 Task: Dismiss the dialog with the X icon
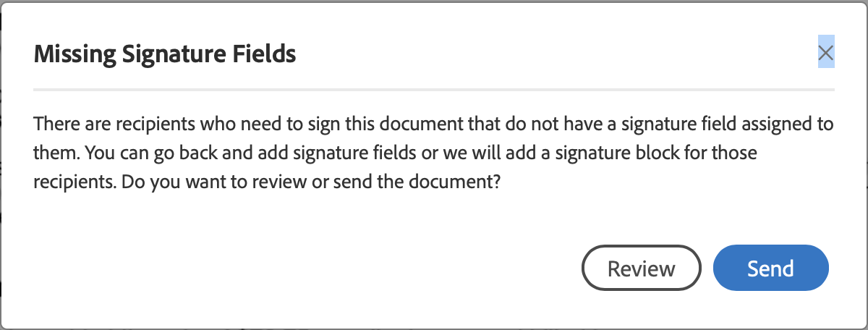(825, 53)
